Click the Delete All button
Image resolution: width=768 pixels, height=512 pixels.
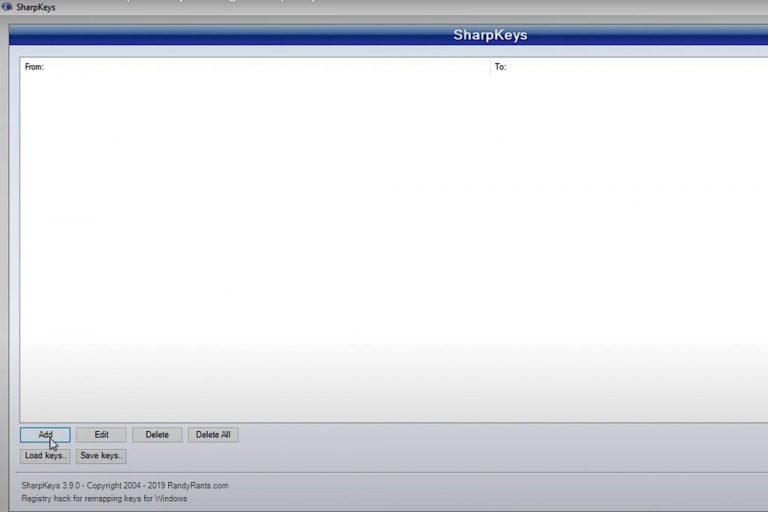tap(213, 435)
